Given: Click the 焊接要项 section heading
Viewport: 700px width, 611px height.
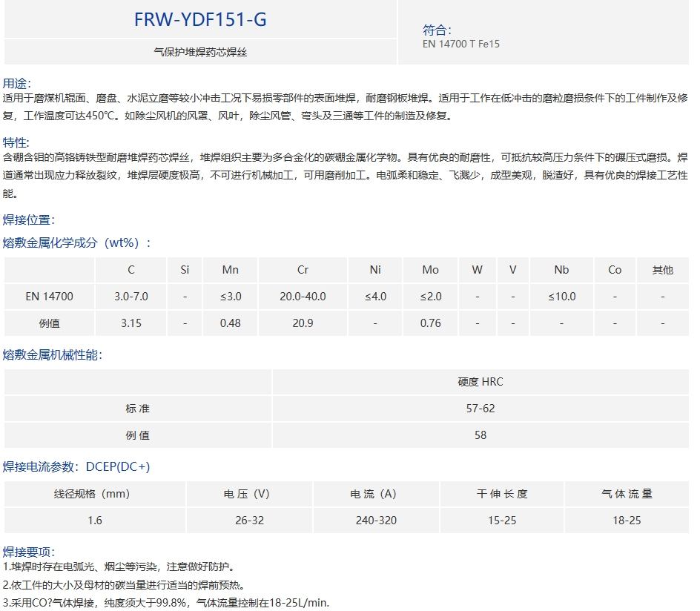Looking at the screenshot, I should tap(29, 552).
